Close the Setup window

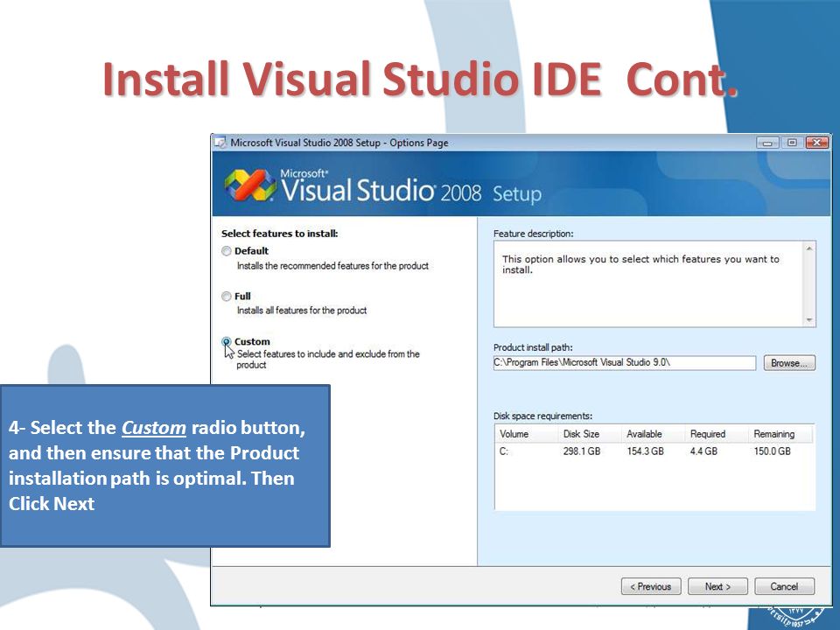tap(817, 143)
